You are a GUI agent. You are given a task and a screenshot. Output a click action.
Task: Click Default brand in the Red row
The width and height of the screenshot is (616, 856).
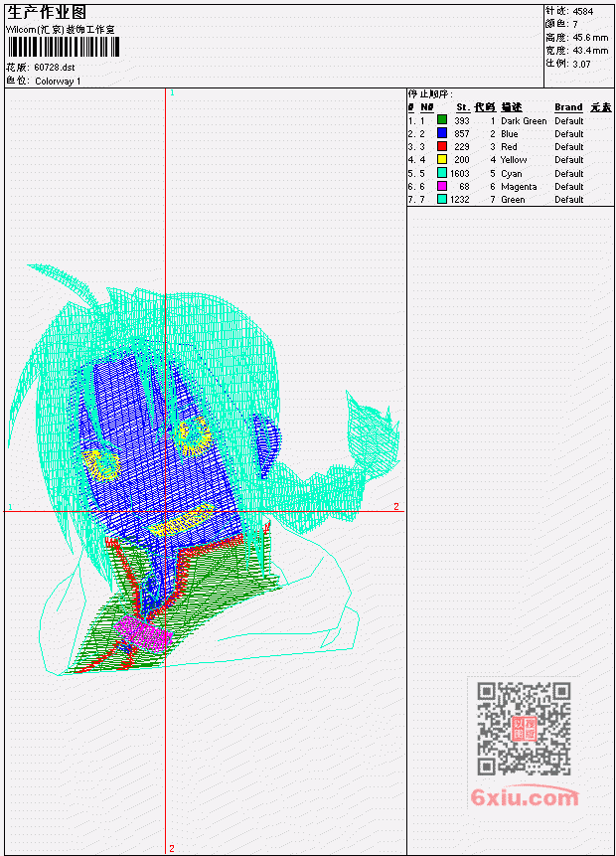click(x=569, y=147)
